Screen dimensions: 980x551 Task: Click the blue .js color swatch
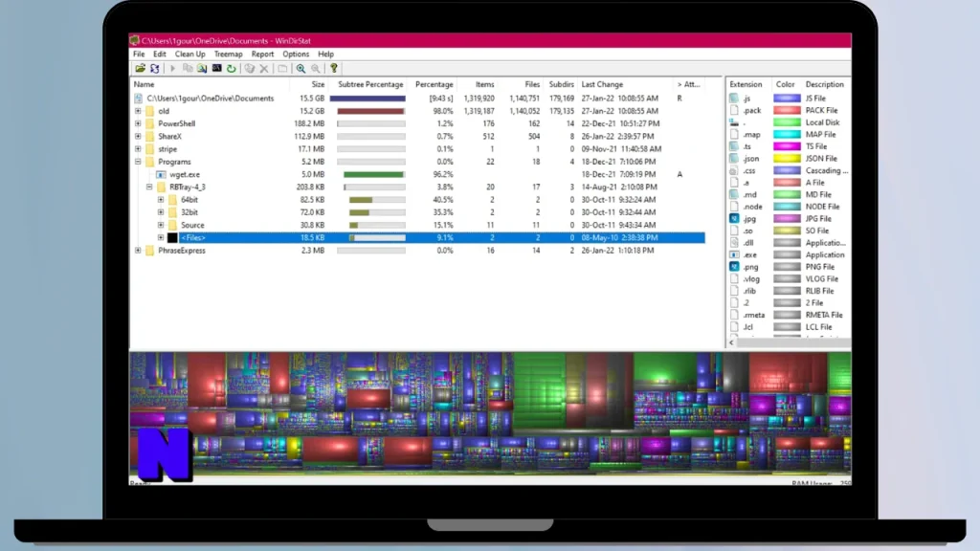[787, 99]
